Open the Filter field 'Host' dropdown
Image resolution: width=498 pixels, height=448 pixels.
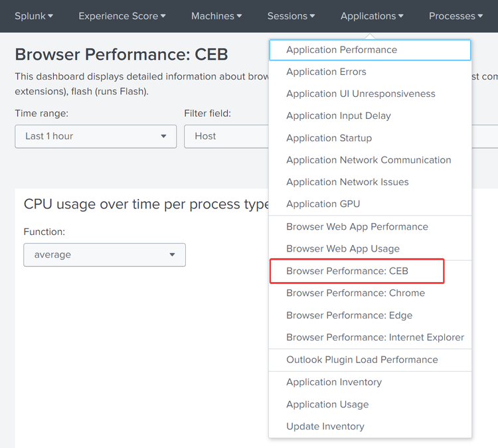coord(226,136)
